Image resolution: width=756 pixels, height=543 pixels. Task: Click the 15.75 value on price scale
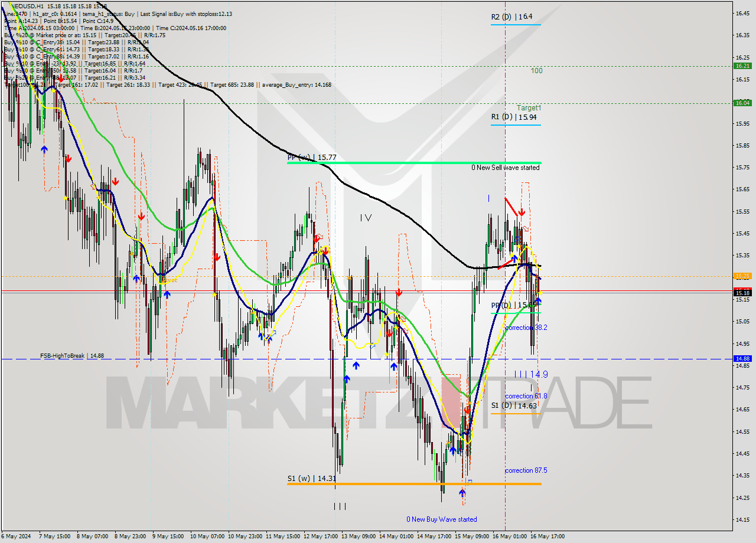[x=742, y=168]
